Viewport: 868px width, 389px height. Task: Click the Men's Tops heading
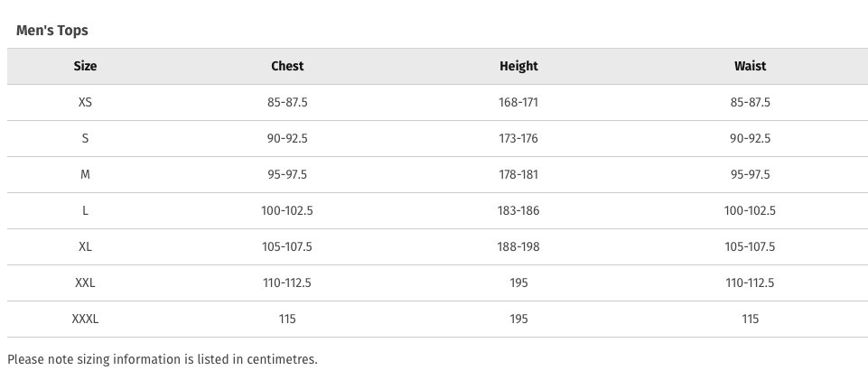pos(52,31)
